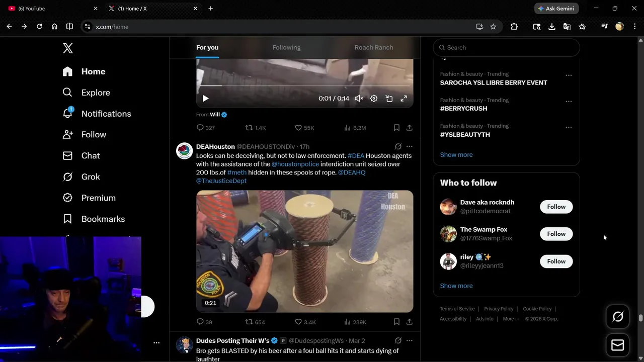Reload the page in the browser
This screenshot has width=644, height=362.
(39, 27)
